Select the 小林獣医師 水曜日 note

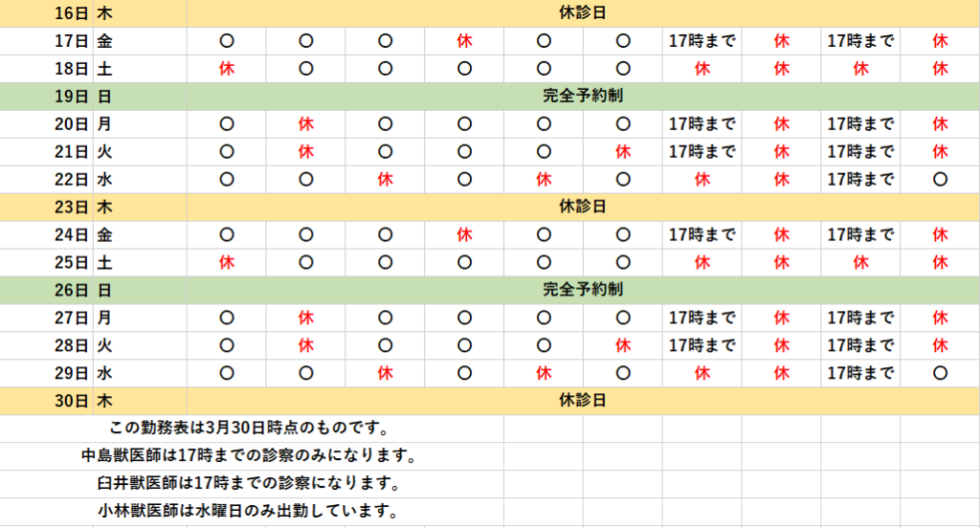[x=249, y=511]
